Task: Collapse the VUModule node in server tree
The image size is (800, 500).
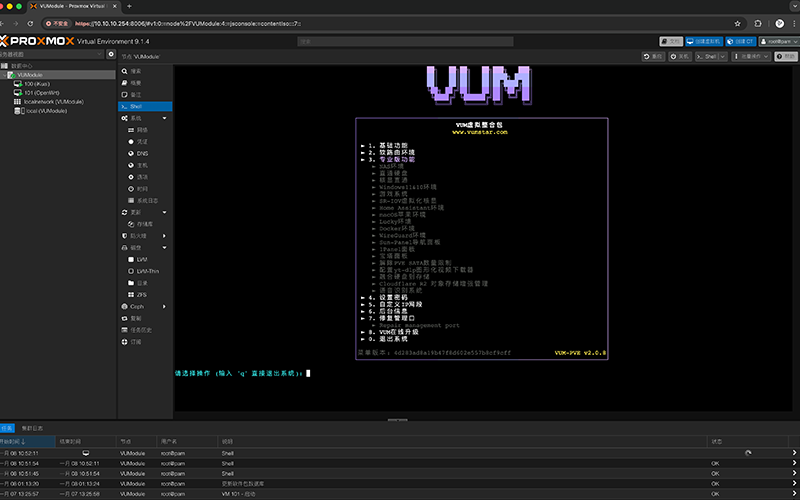Action: point(4,75)
